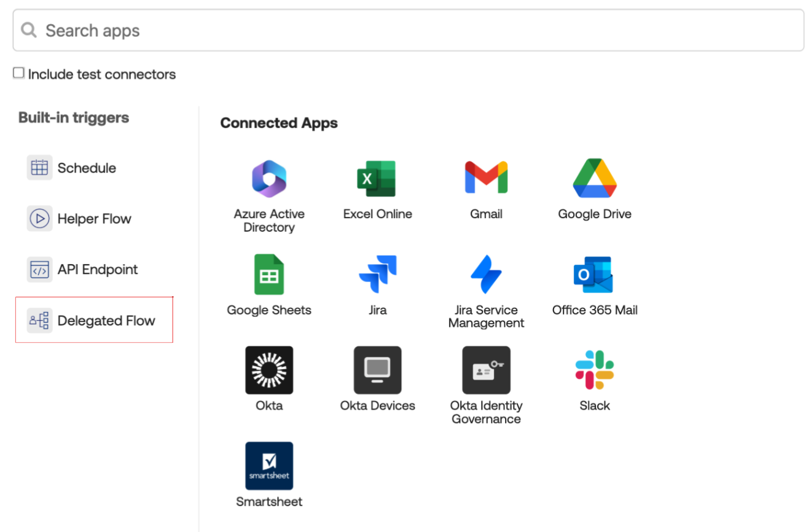
Task: Open the Gmail app icon
Action: (x=486, y=178)
